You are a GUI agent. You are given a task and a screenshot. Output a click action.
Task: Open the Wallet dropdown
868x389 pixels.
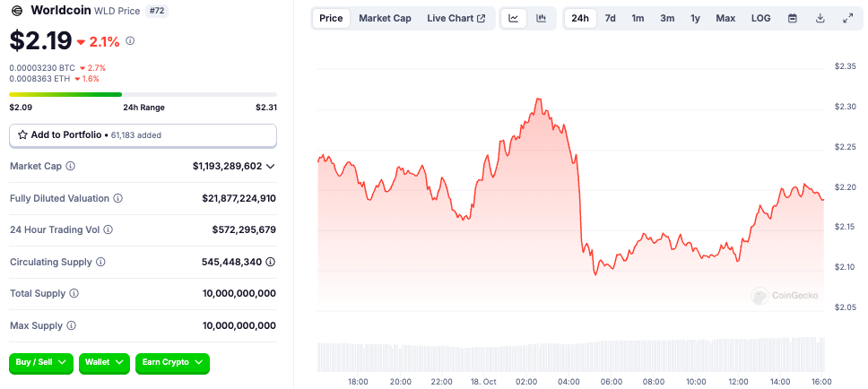click(105, 362)
